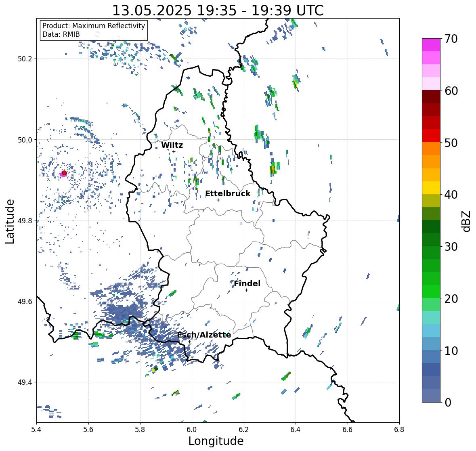Click the 50.0 latitude tick label
This screenshot has width=476, height=451.
click(x=25, y=140)
